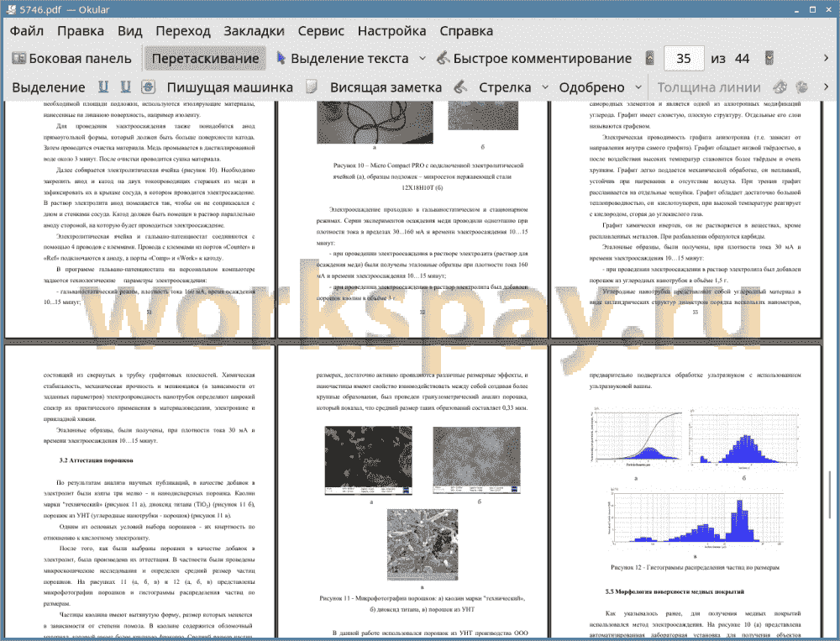Switch to Выделение текста tool
The height and width of the screenshot is (641, 840).
pyautogui.click(x=342, y=59)
